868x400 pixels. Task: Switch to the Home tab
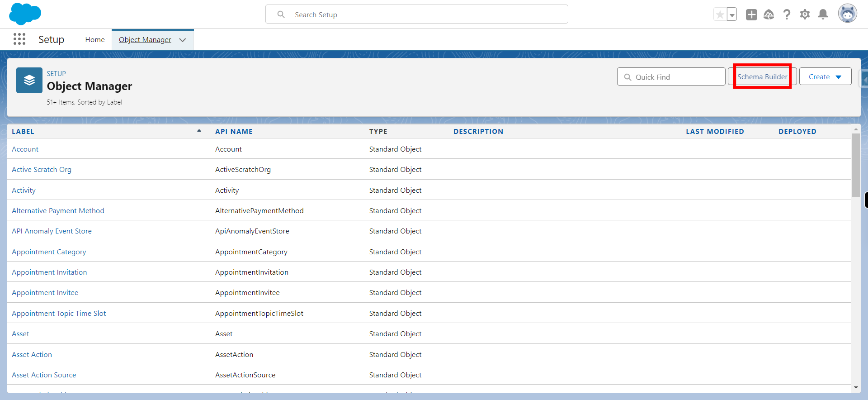click(95, 40)
